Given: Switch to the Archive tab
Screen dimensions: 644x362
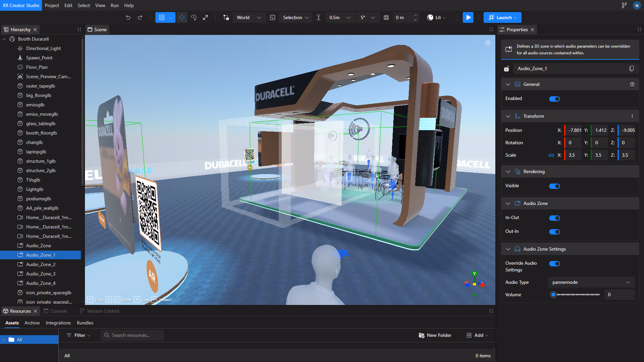Looking at the screenshot, I should pyautogui.click(x=32, y=323).
